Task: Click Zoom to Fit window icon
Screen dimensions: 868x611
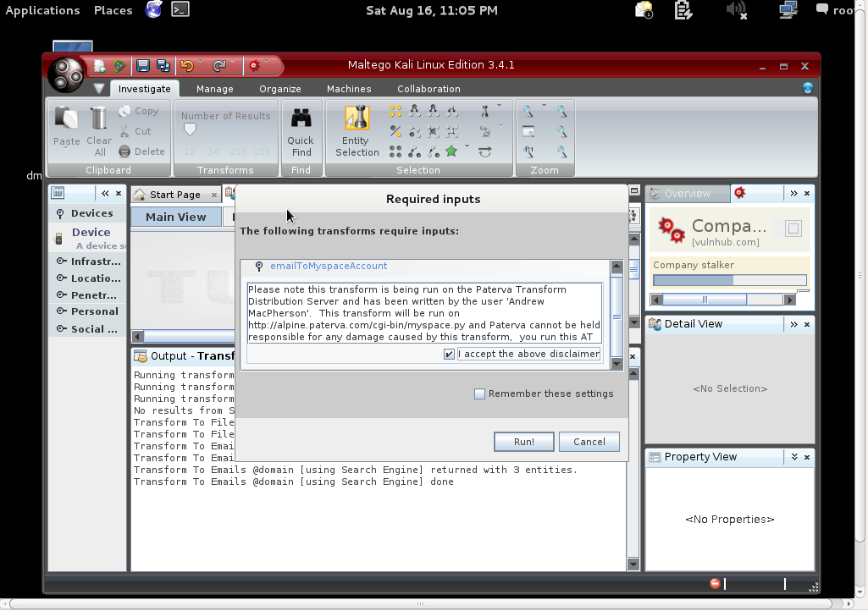Action: (x=528, y=132)
